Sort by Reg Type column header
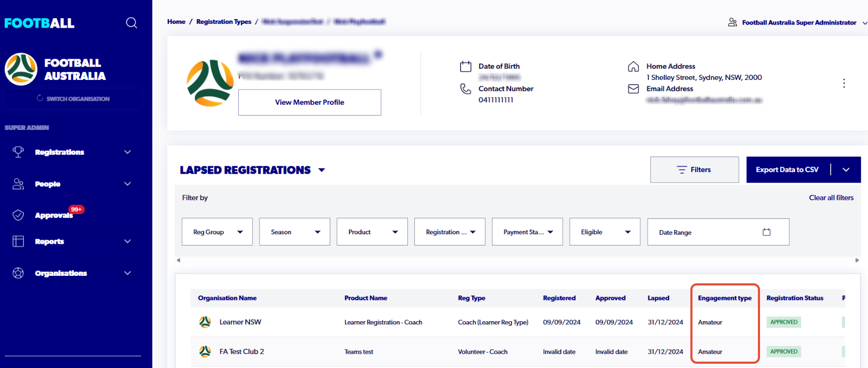This screenshot has height=368, width=868. click(x=472, y=298)
